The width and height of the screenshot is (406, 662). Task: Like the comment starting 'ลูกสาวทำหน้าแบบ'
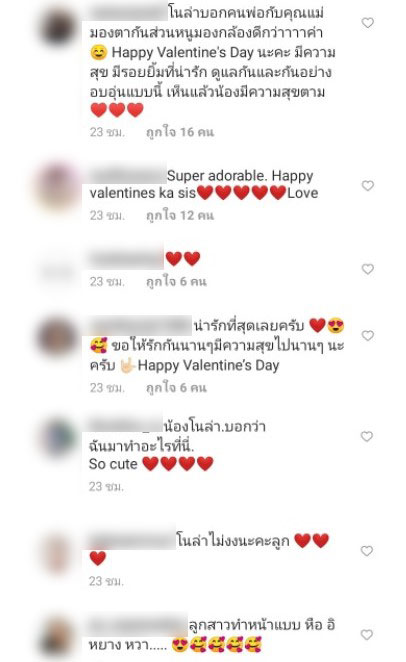pos(367,635)
